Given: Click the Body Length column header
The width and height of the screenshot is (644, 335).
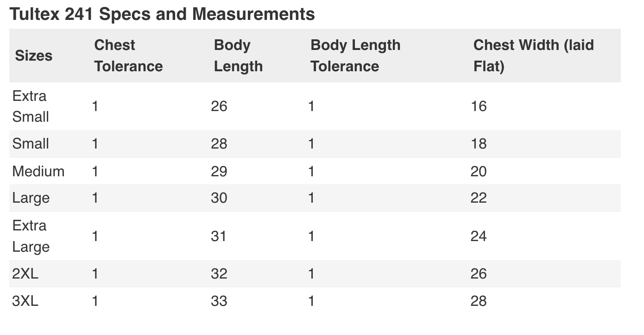Looking at the screenshot, I should pos(238,56).
